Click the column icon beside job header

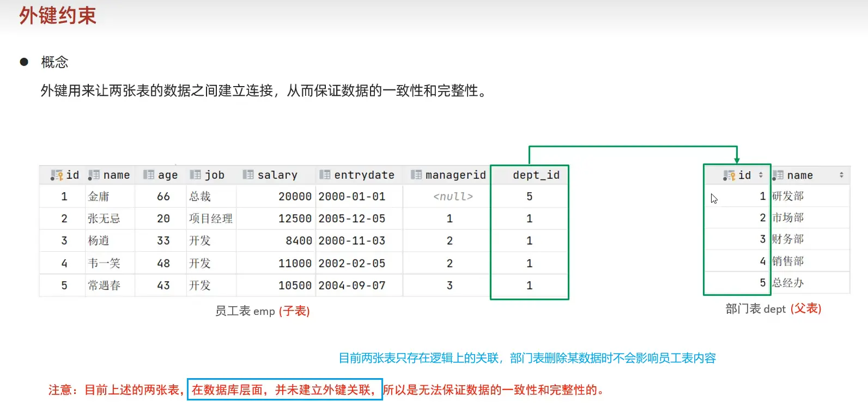[195, 174]
